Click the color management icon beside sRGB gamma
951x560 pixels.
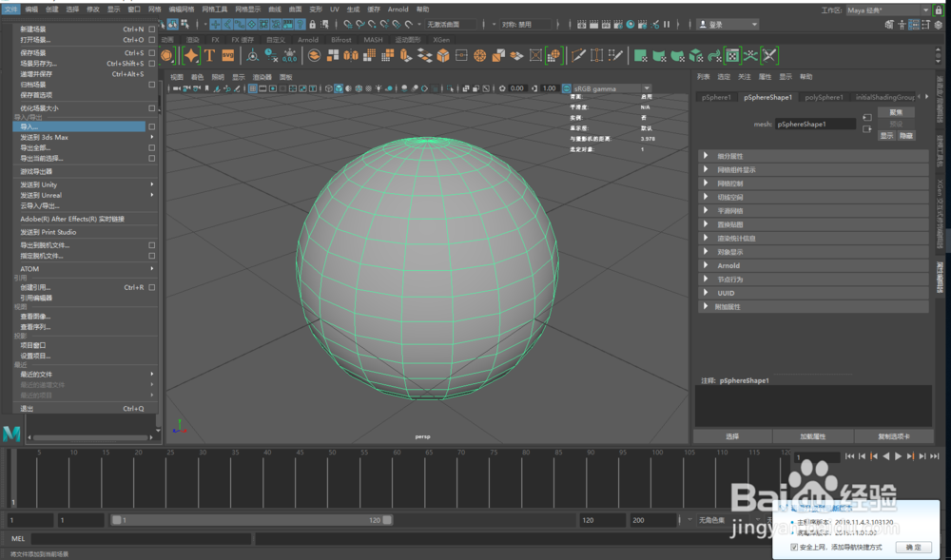567,88
